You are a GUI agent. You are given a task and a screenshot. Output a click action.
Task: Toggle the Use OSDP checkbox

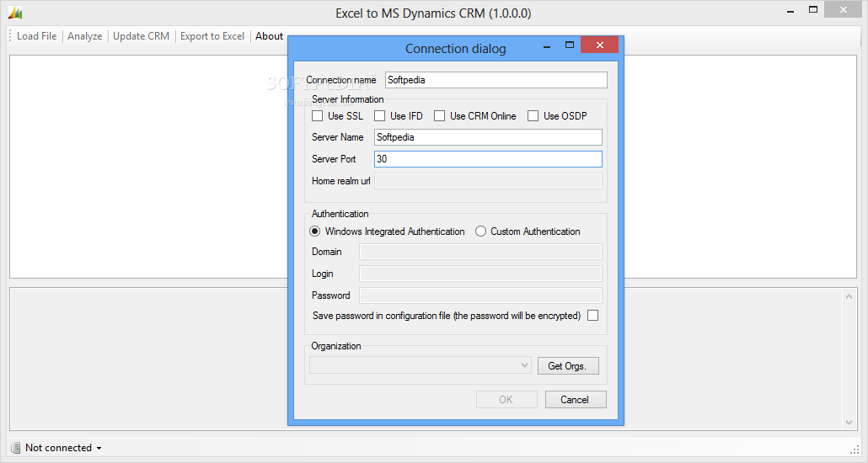click(x=533, y=115)
